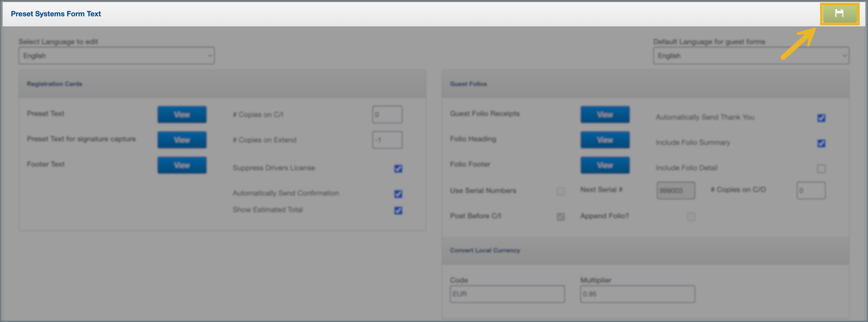View the Folio Heading text
The image size is (868, 322).
click(604, 140)
